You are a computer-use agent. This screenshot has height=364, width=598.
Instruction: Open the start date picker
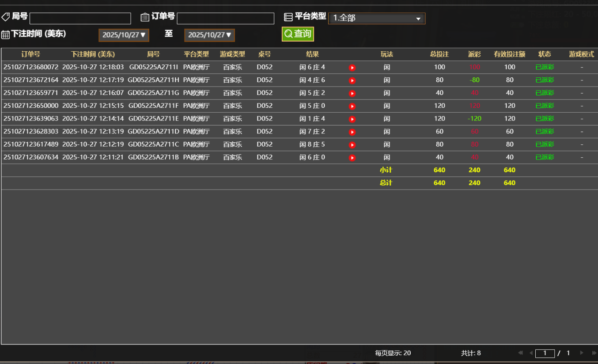pos(124,35)
